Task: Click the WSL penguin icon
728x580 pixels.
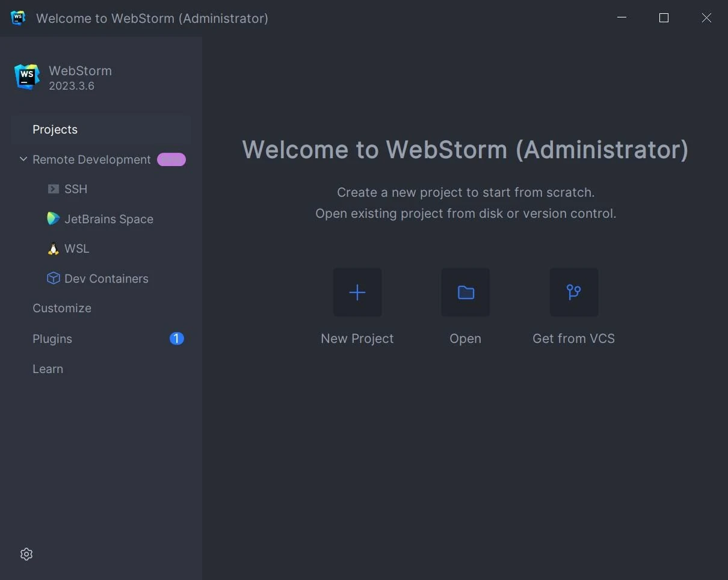Action: tap(53, 248)
